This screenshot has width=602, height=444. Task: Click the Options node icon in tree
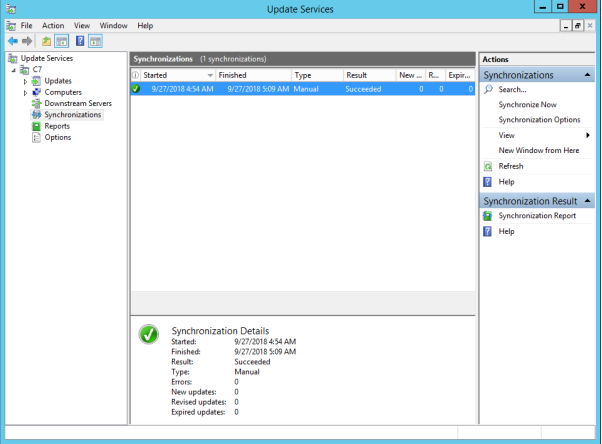click(x=36, y=138)
